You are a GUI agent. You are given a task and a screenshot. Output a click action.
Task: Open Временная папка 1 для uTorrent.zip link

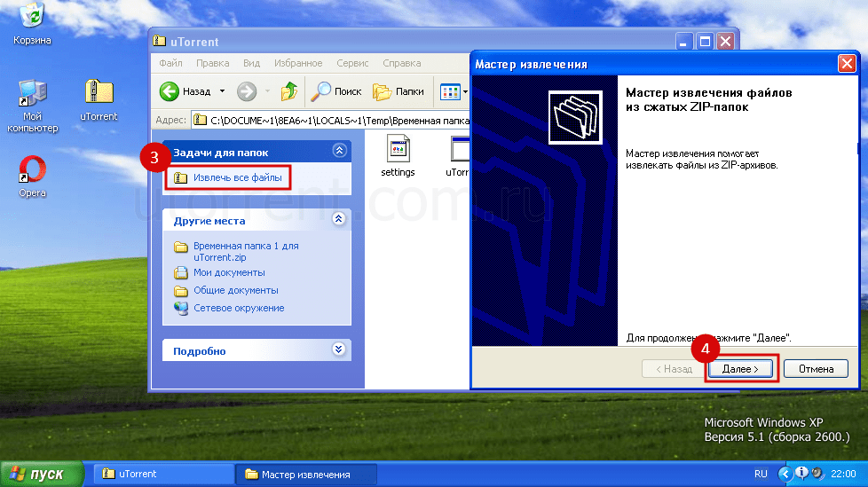246,251
